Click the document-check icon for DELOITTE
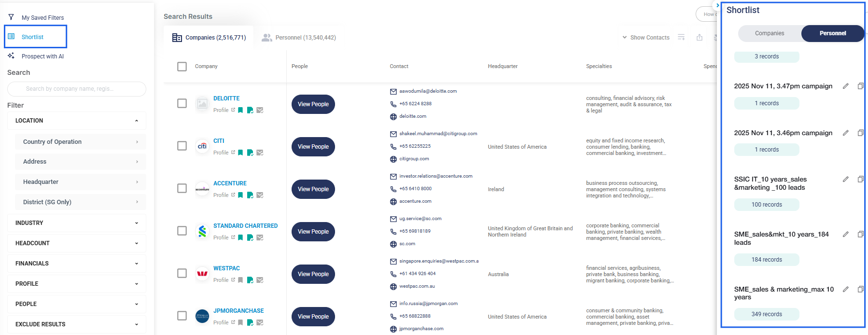The width and height of the screenshot is (868, 335). (250, 110)
